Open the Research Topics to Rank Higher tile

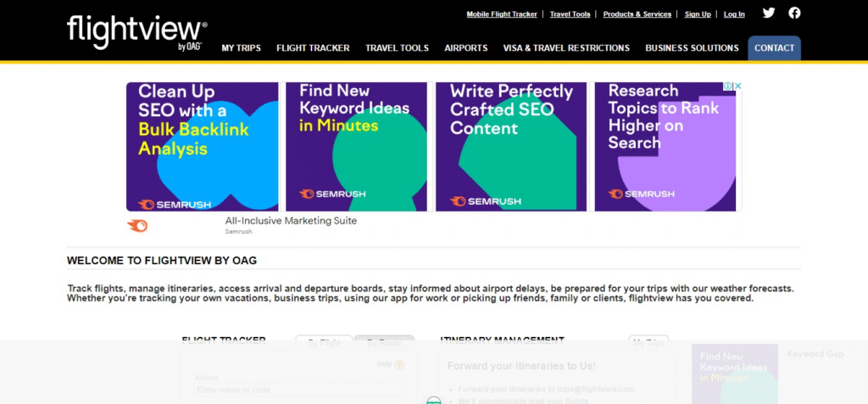point(665,147)
